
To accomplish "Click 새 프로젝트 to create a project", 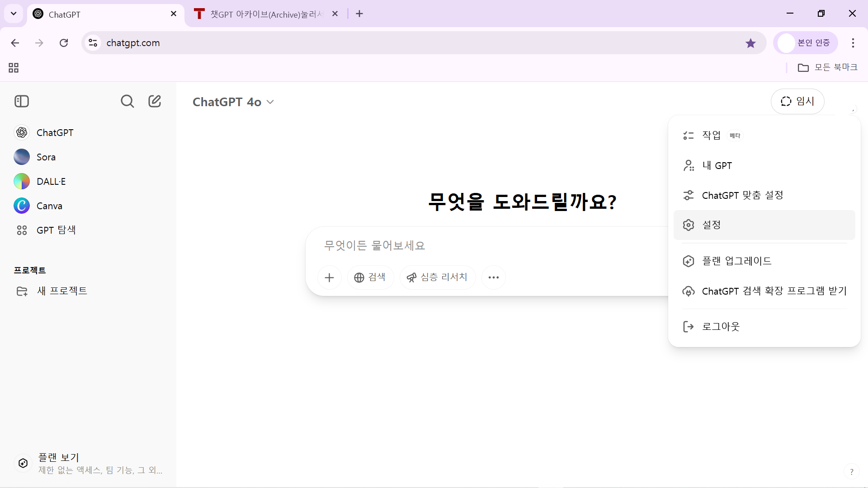I will point(61,291).
